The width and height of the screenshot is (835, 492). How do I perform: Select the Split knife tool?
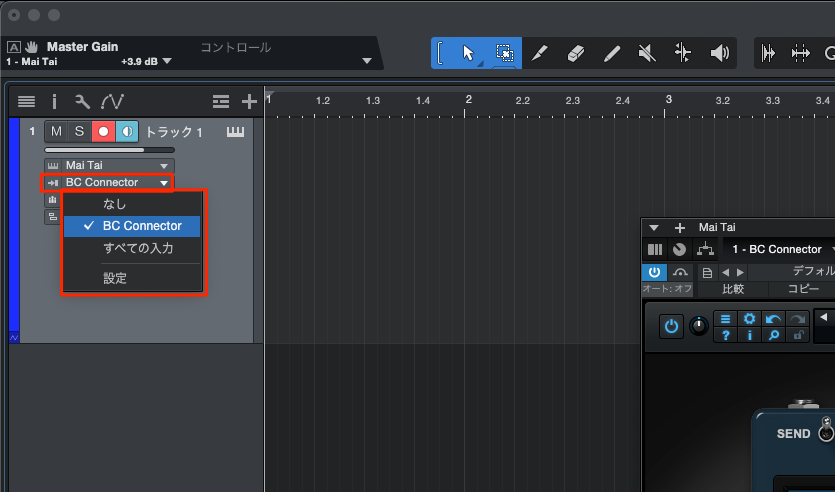coord(539,53)
